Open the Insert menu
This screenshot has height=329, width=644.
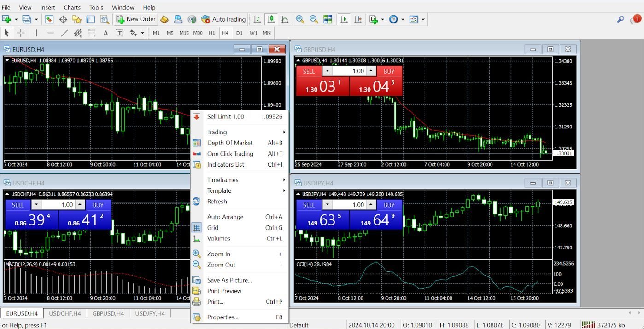pos(47,7)
